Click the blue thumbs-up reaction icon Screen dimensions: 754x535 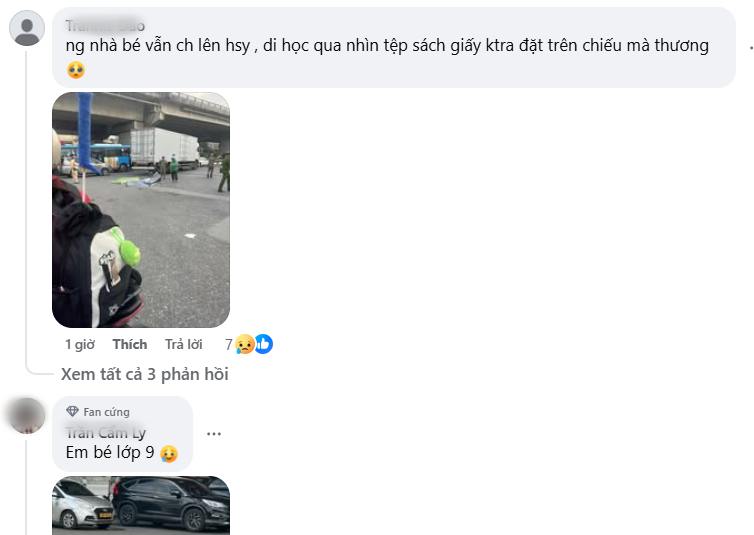click(264, 344)
